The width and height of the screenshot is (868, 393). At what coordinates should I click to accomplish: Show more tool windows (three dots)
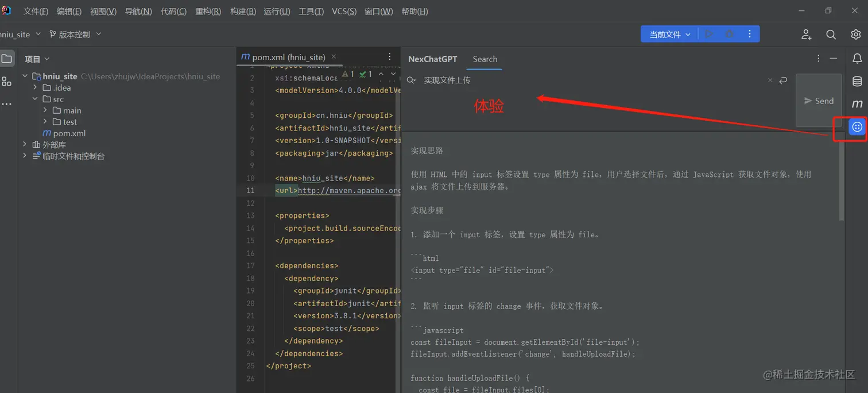[6, 104]
